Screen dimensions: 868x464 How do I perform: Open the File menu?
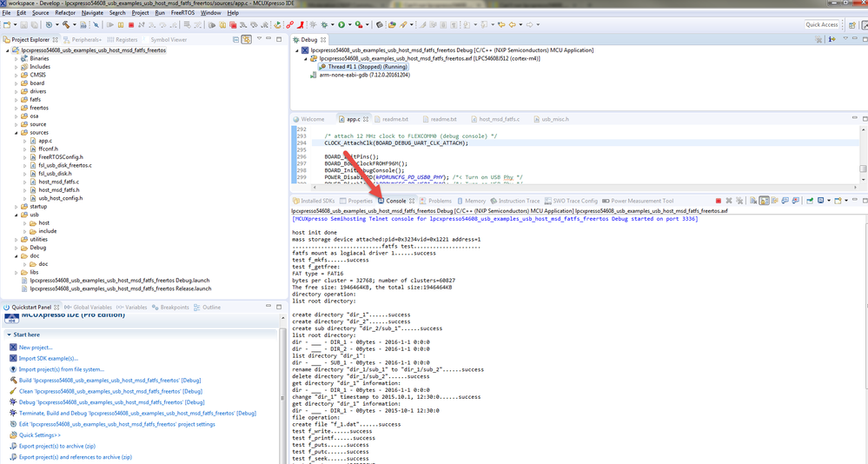(6, 13)
